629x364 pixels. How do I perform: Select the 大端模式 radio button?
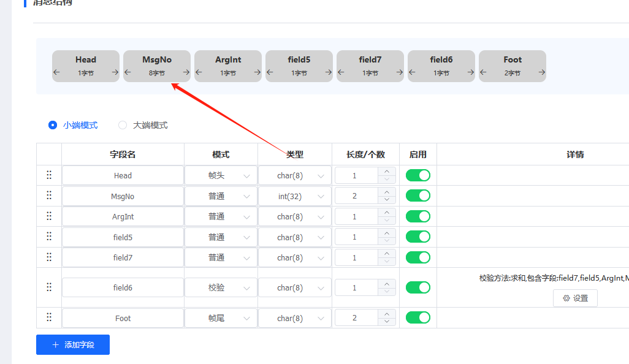[x=123, y=125]
